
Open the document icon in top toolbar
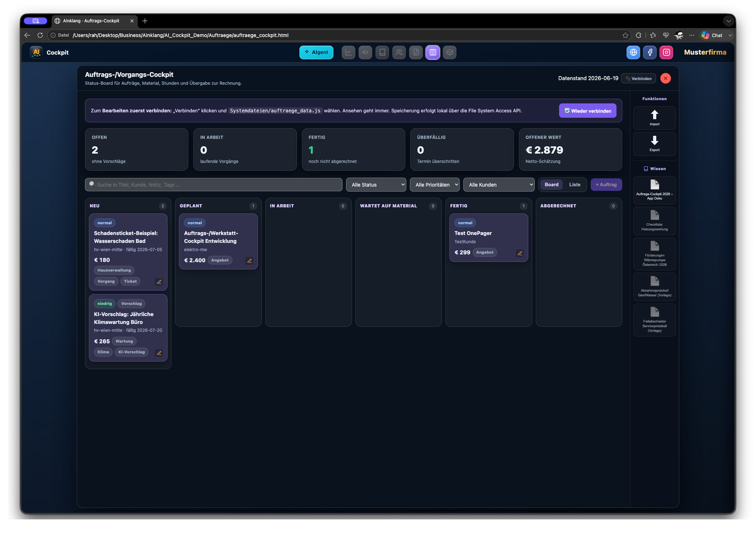click(x=416, y=52)
